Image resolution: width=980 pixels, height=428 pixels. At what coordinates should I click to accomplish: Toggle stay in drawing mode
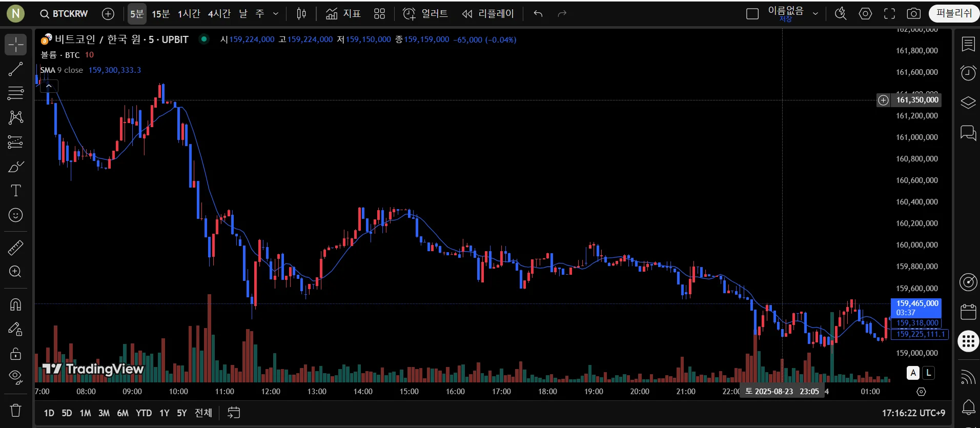coord(16,329)
